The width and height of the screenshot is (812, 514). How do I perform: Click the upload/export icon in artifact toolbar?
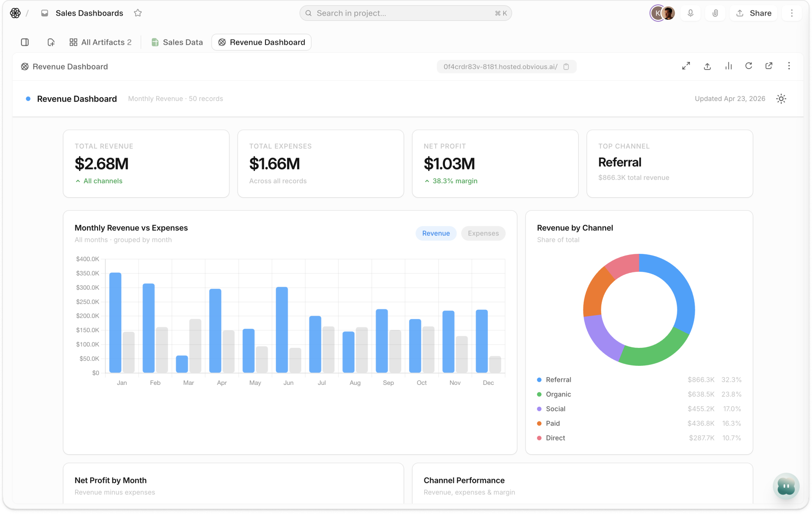coord(707,66)
